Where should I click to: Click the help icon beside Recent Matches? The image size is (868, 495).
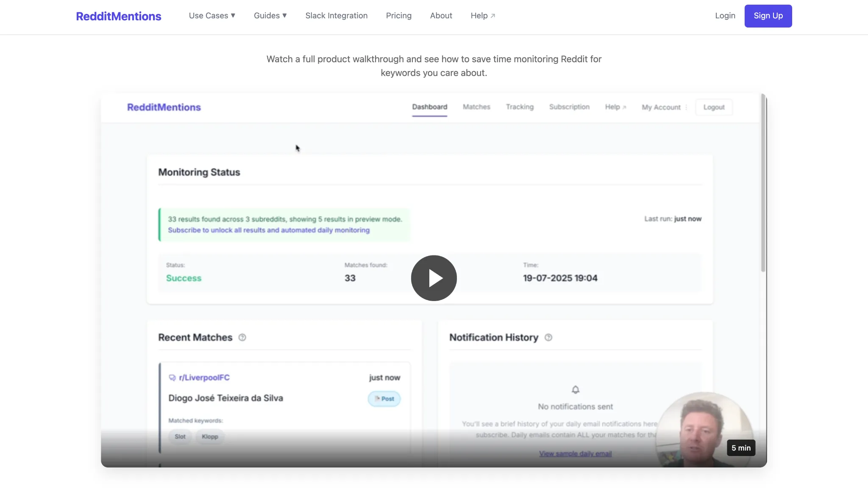pos(242,337)
